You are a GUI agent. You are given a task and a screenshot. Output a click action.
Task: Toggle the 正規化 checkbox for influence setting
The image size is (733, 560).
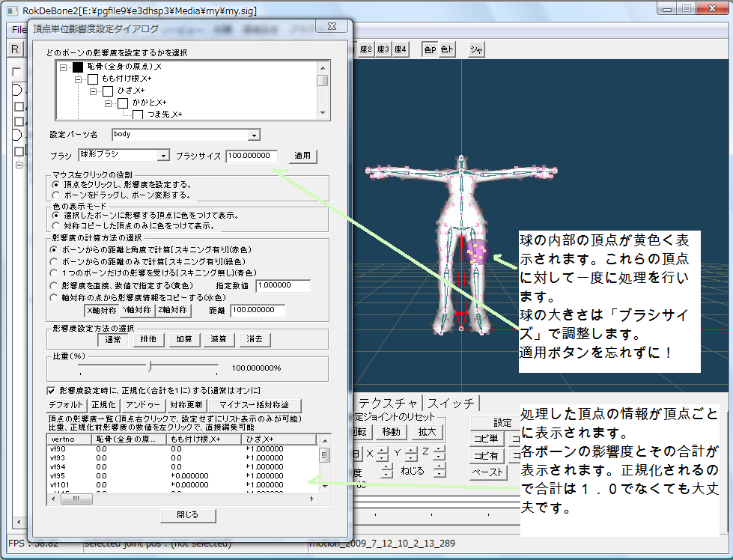pos(51,390)
